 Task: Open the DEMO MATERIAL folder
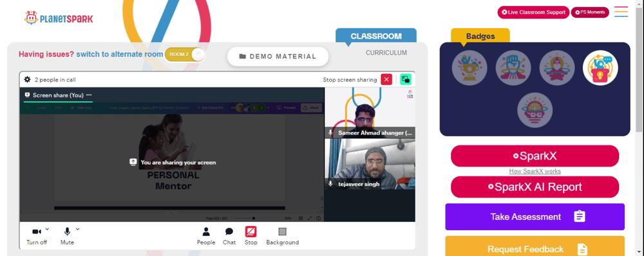click(278, 57)
